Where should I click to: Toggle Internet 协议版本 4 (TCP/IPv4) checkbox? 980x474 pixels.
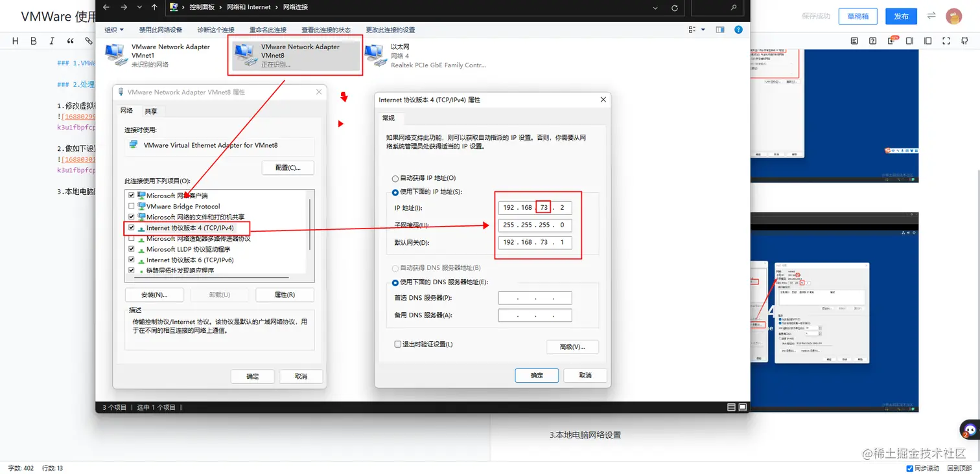tap(132, 228)
